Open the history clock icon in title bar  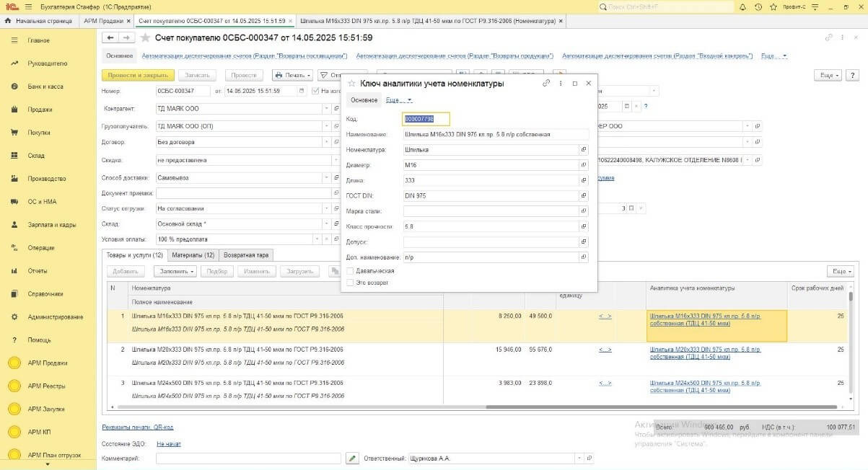click(758, 6)
